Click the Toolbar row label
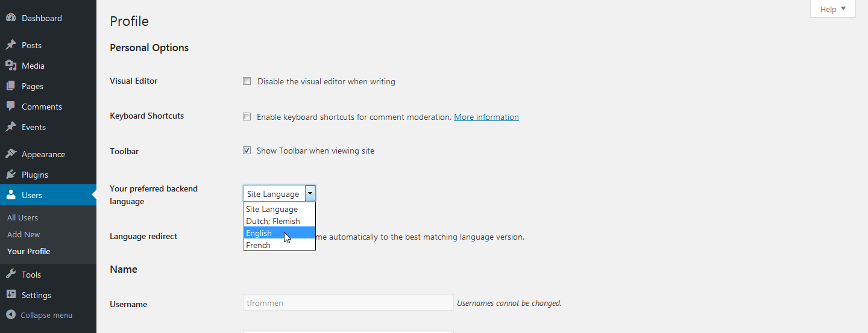Screen dimensions: 868x333 click(x=124, y=151)
